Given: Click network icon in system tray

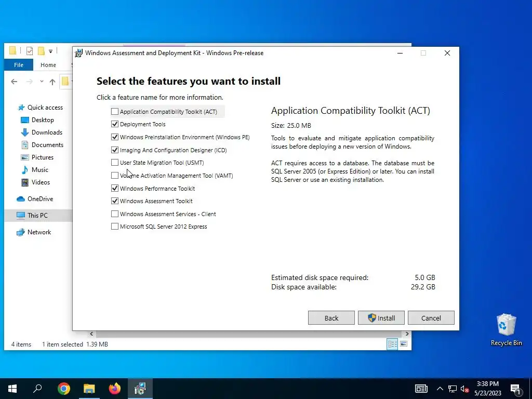Looking at the screenshot, I should [453, 389].
